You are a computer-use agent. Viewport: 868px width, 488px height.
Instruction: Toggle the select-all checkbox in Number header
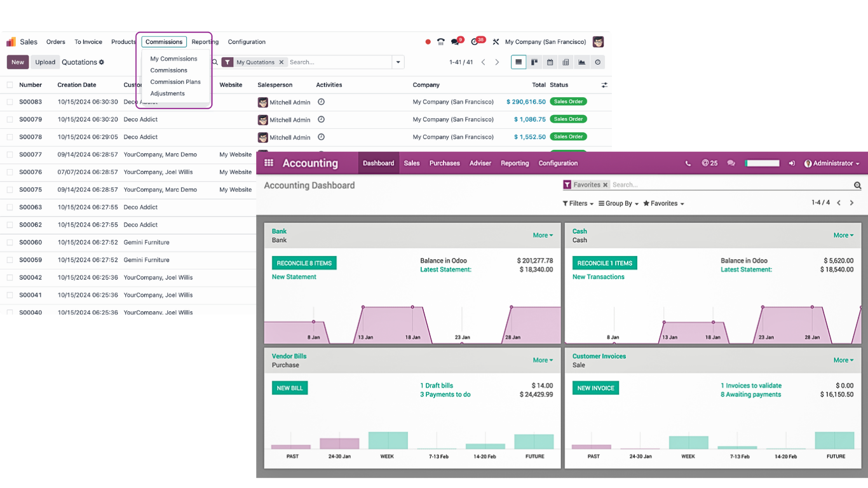click(10, 85)
